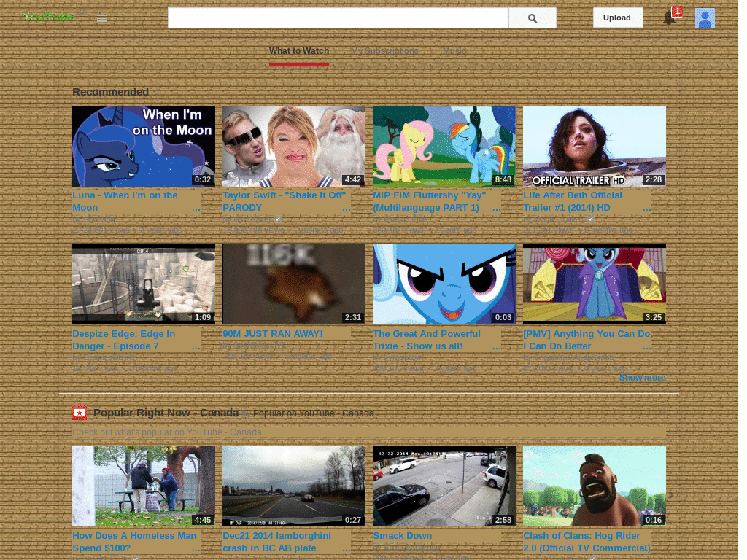The image size is (747, 560).
Task: Click the Smack Down title link
Action: pyautogui.click(x=403, y=536)
